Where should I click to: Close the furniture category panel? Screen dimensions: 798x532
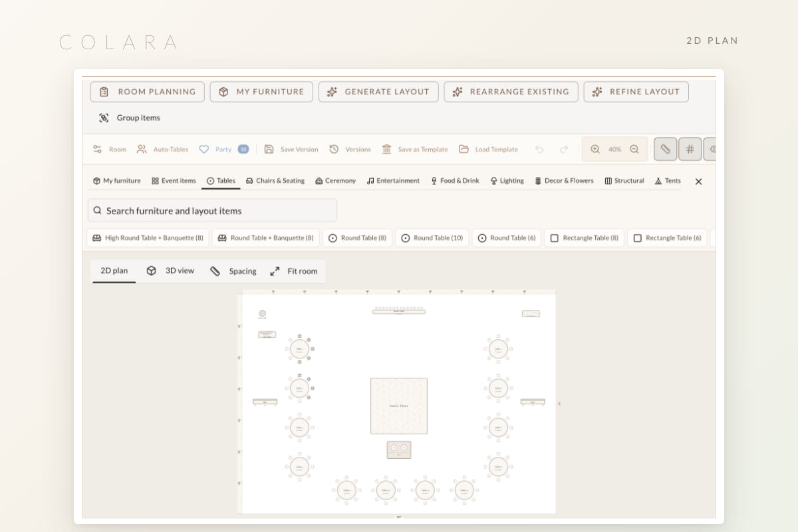pyautogui.click(x=698, y=182)
